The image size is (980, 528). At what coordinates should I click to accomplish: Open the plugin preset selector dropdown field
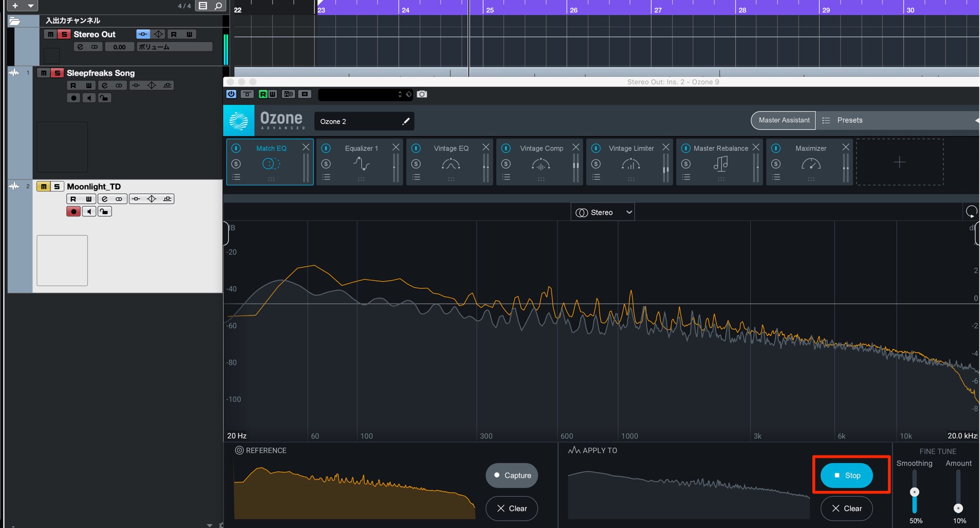[x=365, y=94]
